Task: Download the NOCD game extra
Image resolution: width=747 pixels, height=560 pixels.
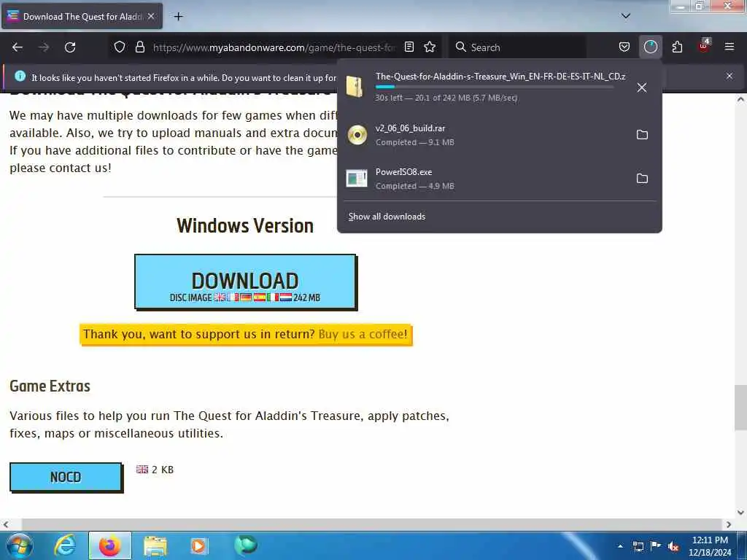Action: pos(66,477)
